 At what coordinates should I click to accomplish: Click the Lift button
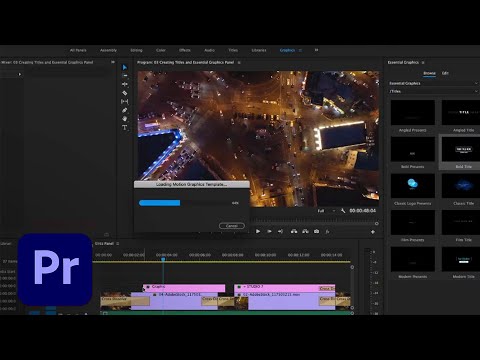[294, 231]
